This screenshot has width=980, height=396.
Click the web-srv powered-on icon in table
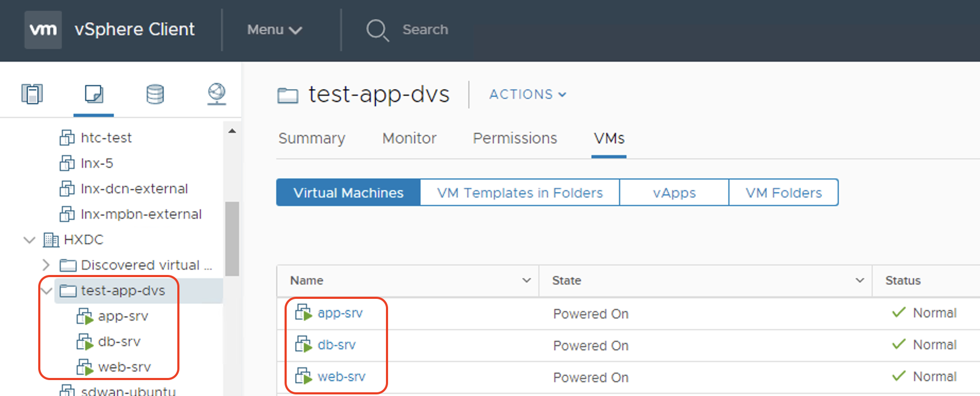(304, 376)
